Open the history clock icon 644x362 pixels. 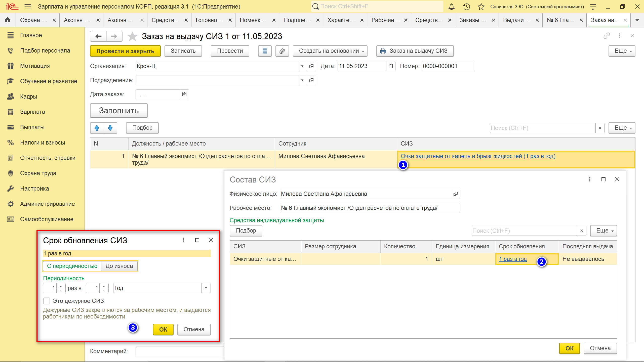click(466, 7)
